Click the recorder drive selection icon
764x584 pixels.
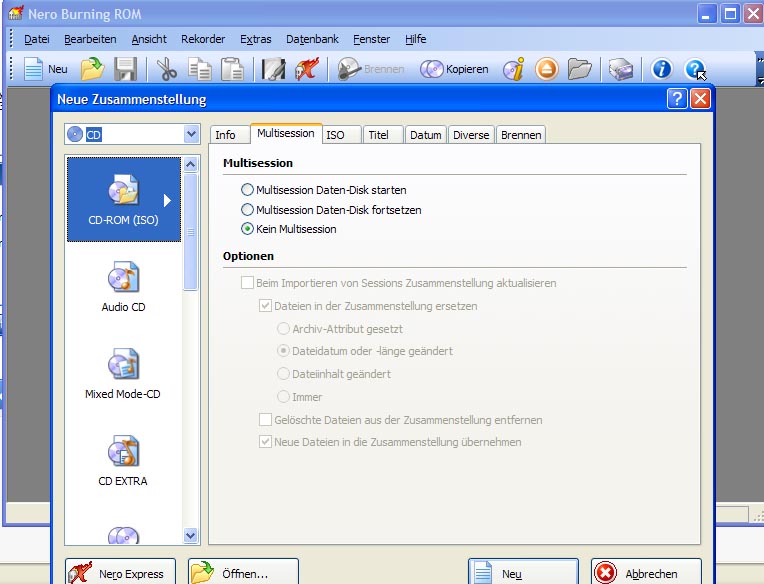click(621, 69)
